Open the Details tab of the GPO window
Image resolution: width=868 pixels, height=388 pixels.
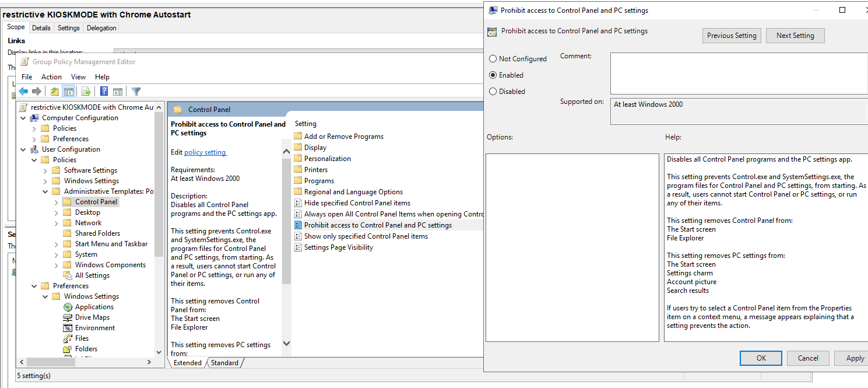click(x=41, y=28)
